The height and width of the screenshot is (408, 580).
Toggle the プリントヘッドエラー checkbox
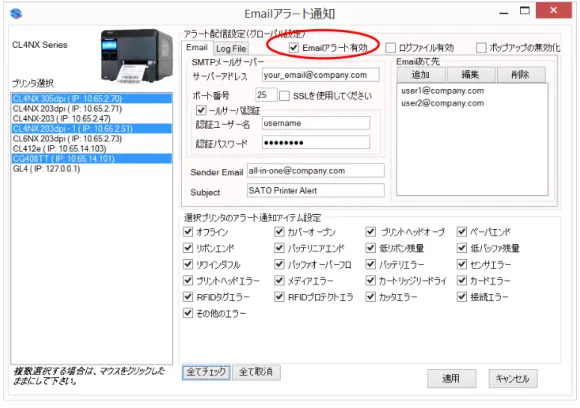(x=188, y=280)
